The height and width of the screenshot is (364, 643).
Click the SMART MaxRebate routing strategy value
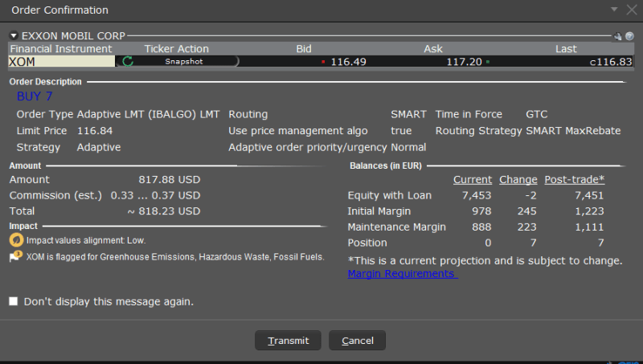pos(573,131)
